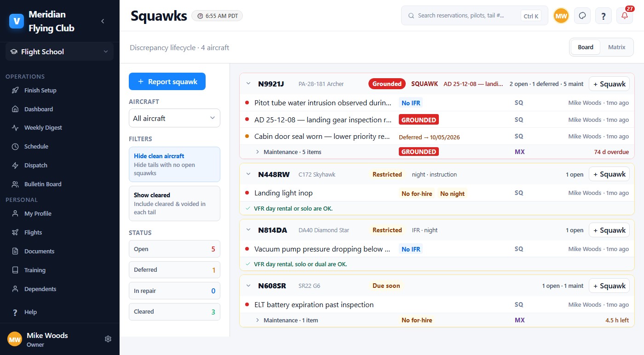Open the chat bubble icon in header

(x=582, y=16)
